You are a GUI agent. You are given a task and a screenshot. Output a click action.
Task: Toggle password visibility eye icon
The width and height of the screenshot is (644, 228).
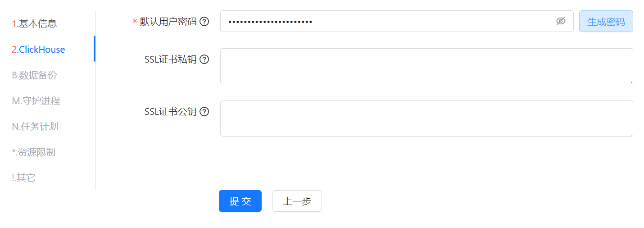561,21
